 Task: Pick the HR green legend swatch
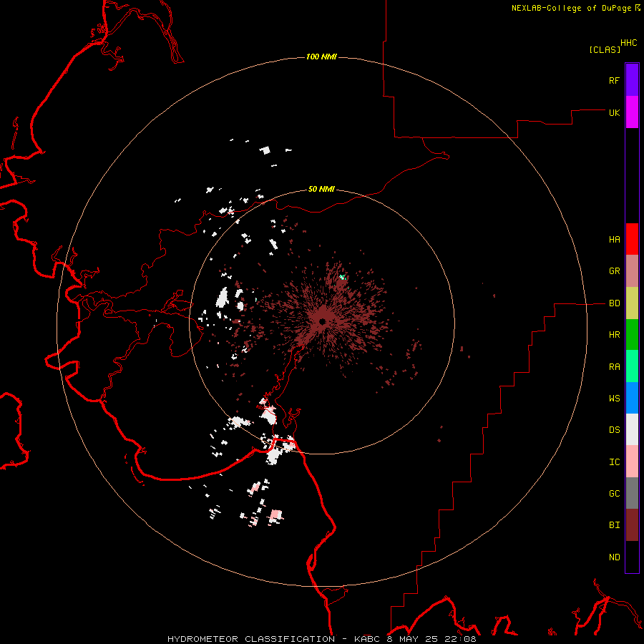point(632,335)
